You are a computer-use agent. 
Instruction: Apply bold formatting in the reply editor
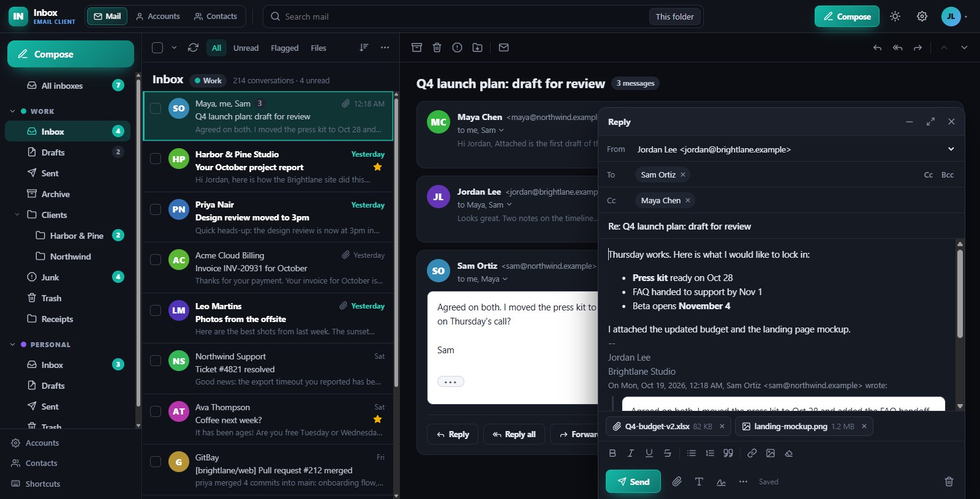[x=612, y=453]
